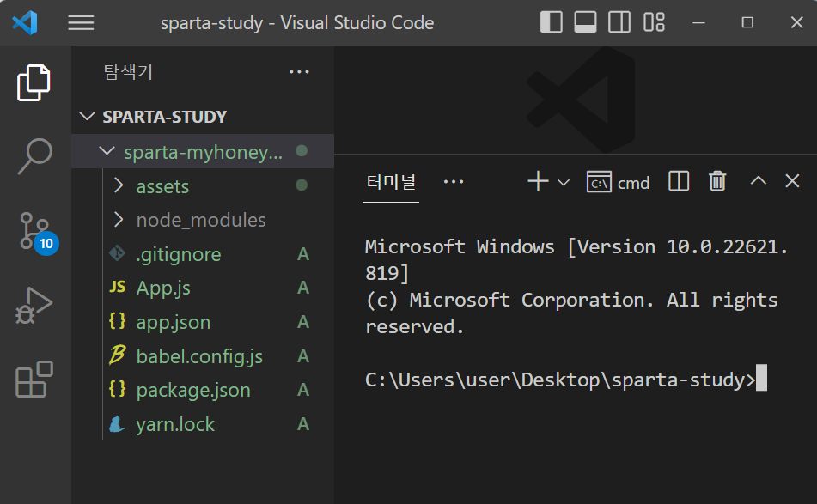Image resolution: width=817 pixels, height=504 pixels.
Task: Click the A status badge on yarn.lock
Action: point(302,424)
